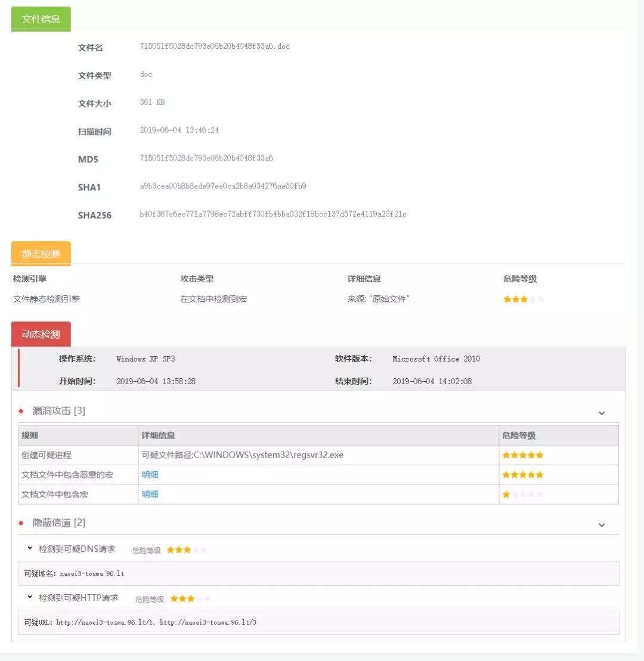644x661 pixels.
Task: Click red bullet next to 隐蔽信道
Action: [x=21, y=523]
